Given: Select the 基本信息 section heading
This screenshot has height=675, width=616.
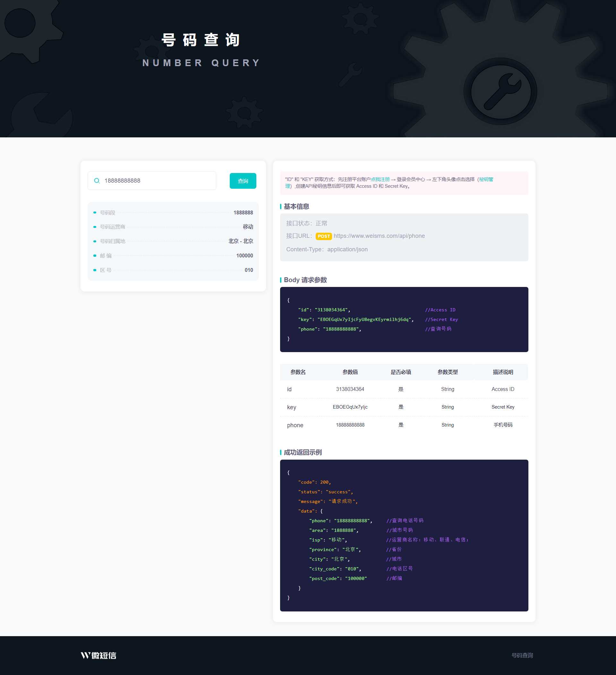Looking at the screenshot, I should click(296, 207).
